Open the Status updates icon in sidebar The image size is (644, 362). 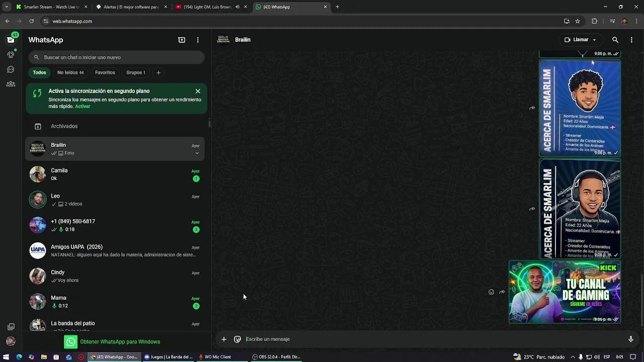[11, 54]
